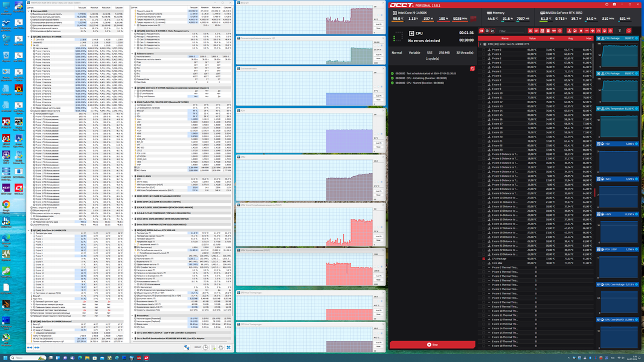The height and width of the screenshot is (362, 644).
Task: Collapse HWiNFO ASUS EC sensor group
Action: [x=133, y=176]
